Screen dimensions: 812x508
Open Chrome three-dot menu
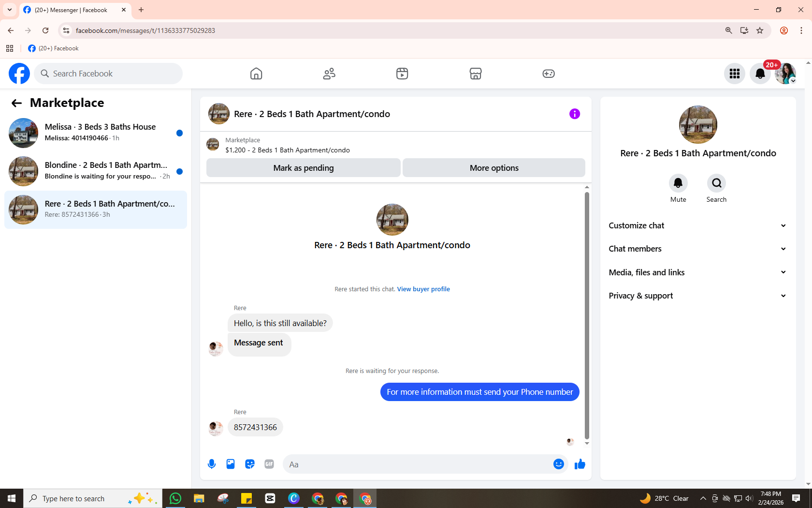pyautogui.click(x=801, y=30)
